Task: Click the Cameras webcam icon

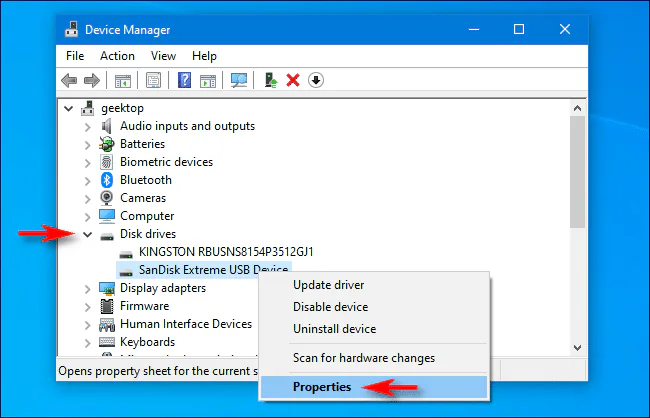Action: click(107, 198)
